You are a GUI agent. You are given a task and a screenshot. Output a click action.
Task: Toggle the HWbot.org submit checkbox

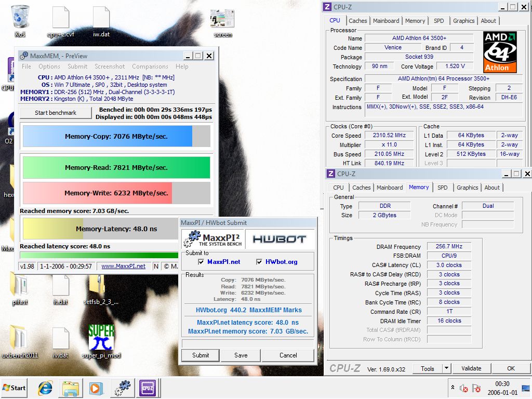[259, 262]
